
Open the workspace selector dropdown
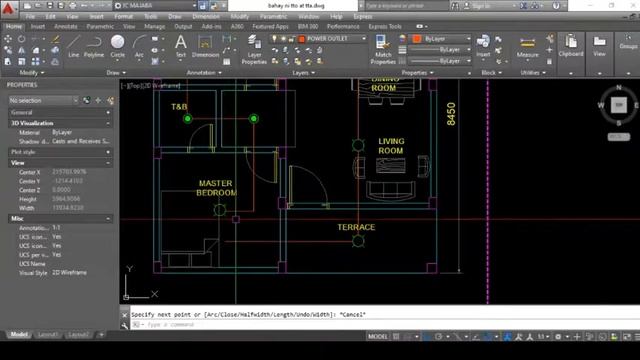tap(155, 6)
